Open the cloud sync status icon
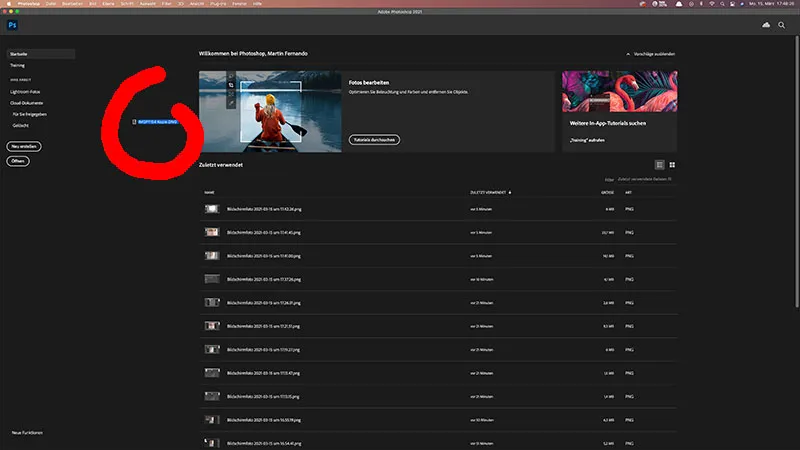Image resolution: width=800 pixels, height=450 pixels. point(766,25)
